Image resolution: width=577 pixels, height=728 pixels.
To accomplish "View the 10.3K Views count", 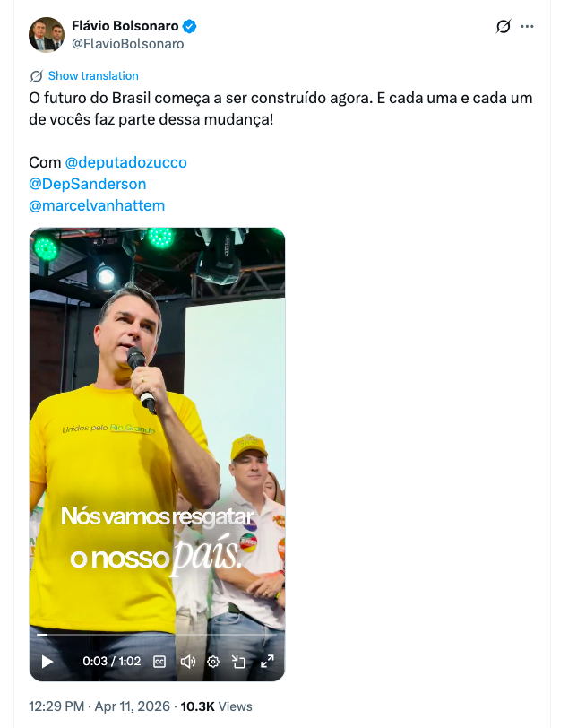I will coord(216,706).
